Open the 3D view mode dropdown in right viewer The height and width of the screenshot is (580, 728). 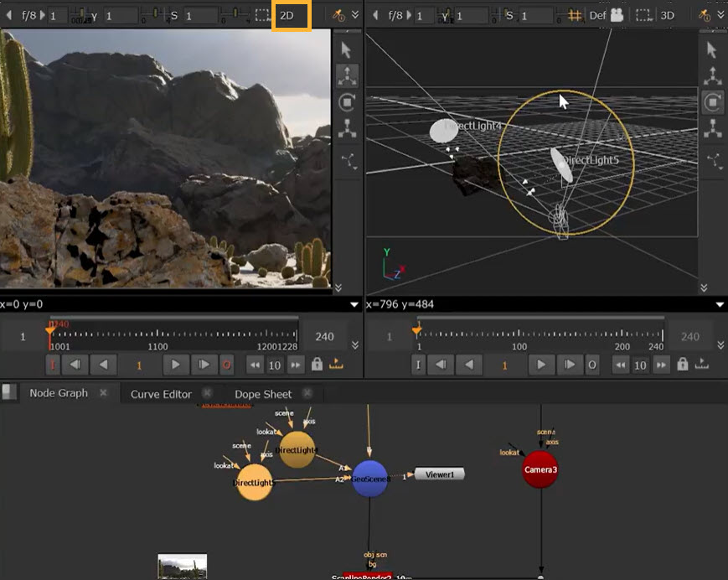click(x=668, y=15)
